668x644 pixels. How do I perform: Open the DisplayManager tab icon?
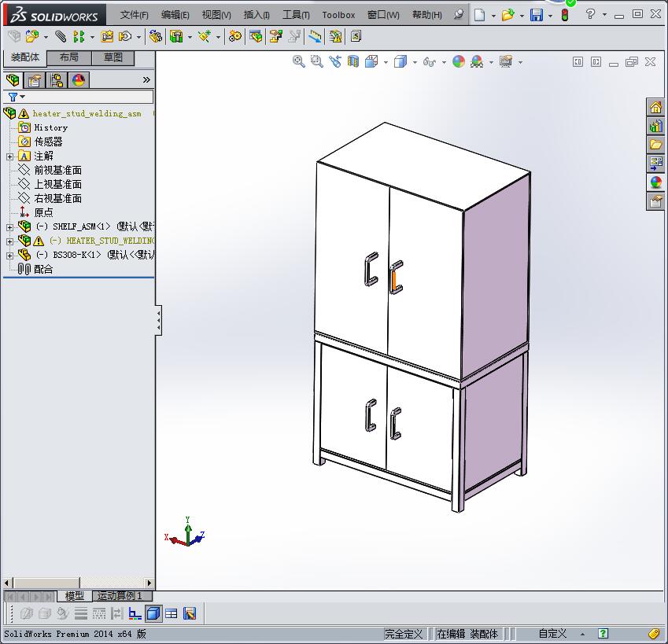[x=79, y=80]
